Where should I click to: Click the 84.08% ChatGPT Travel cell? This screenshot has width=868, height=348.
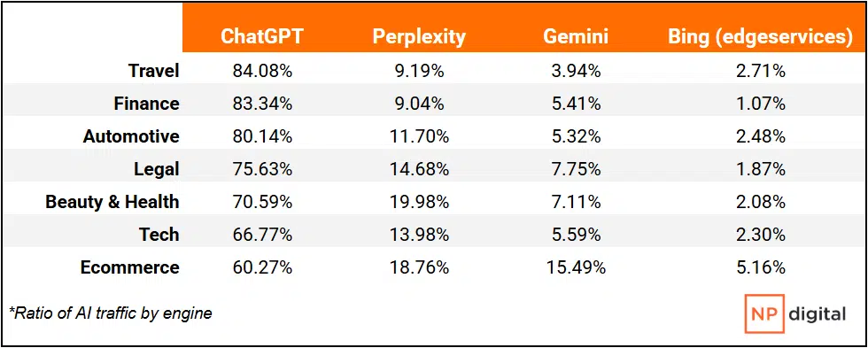click(x=262, y=71)
